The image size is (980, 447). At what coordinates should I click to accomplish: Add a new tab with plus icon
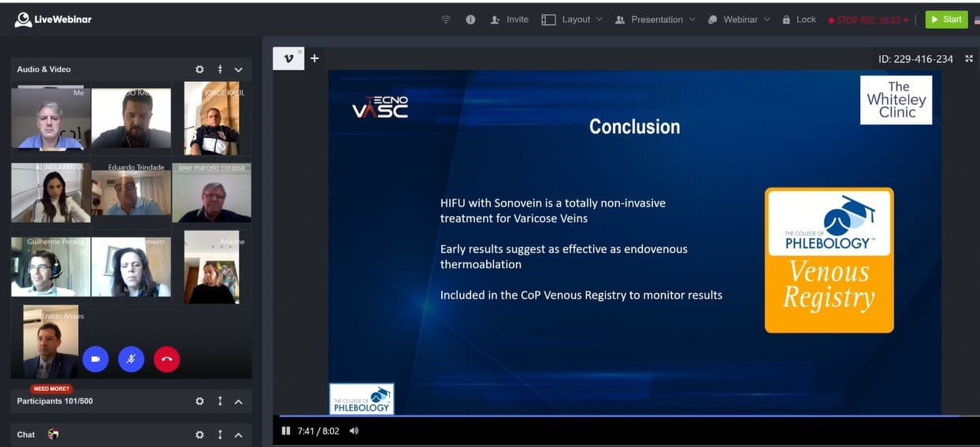point(314,58)
